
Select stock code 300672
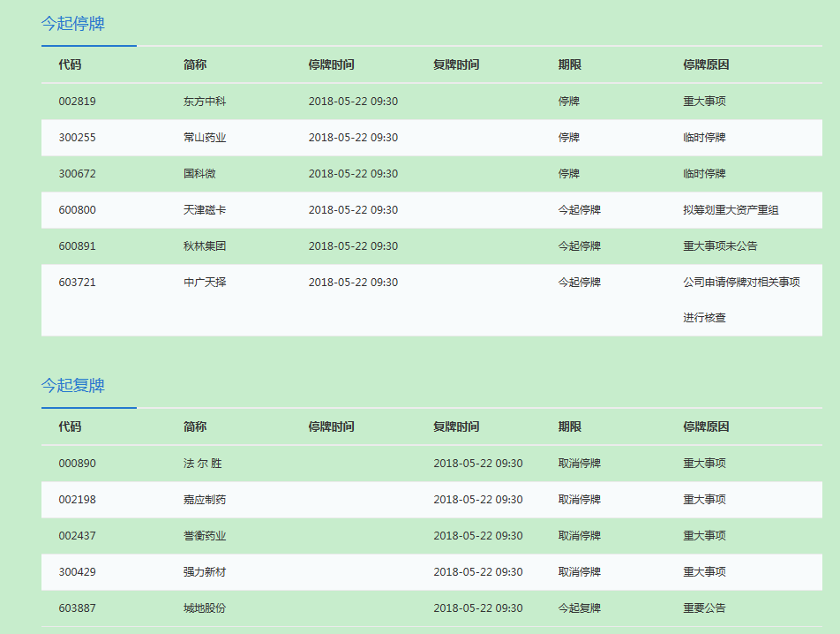point(78,174)
